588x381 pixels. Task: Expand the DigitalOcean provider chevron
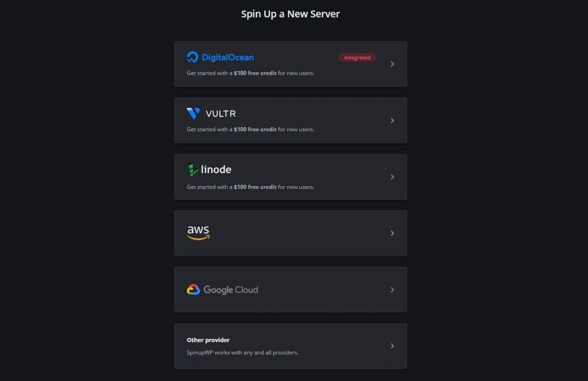pos(392,64)
